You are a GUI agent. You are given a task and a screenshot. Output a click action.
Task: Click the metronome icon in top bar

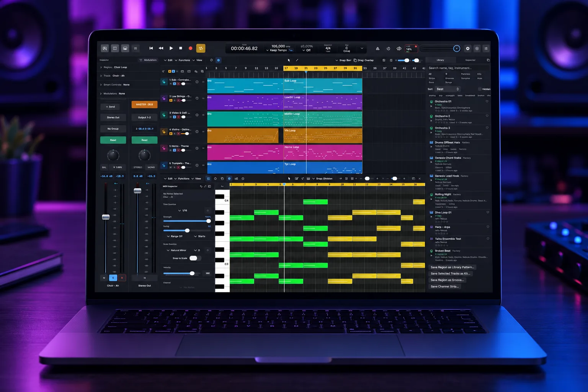click(x=377, y=49)
